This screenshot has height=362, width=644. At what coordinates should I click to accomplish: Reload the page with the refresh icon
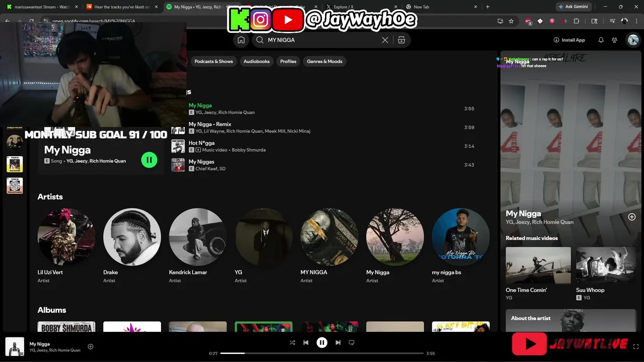tap(31, 21)
